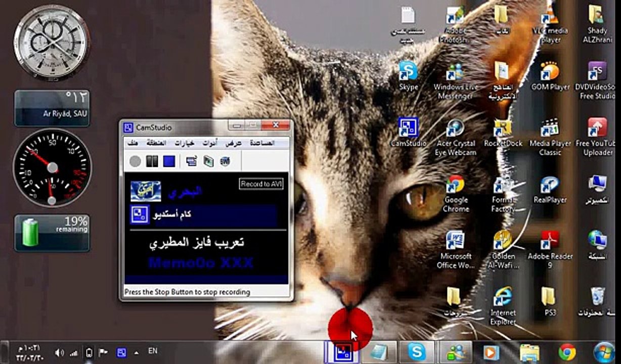Screen dimensions: 621x364
Task: Click the grey Record button in CamStudio
Action: click(x=135, y=161)
